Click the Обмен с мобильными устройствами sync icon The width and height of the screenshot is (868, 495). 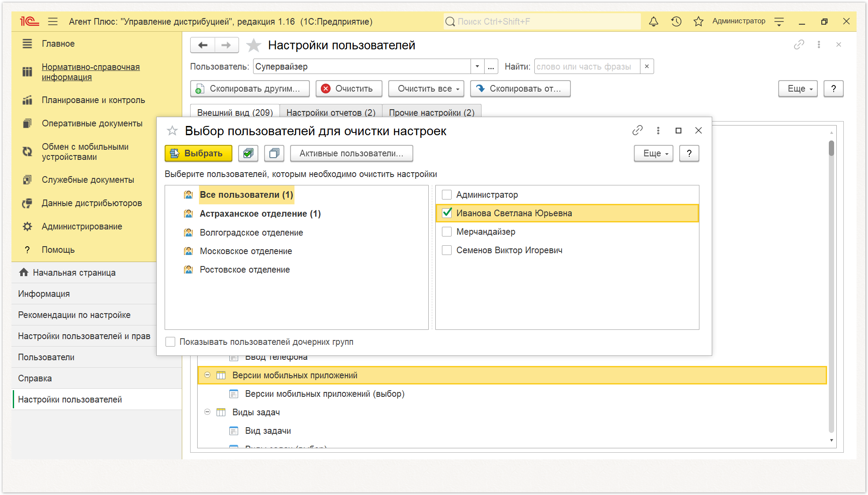tap(27, 151)
